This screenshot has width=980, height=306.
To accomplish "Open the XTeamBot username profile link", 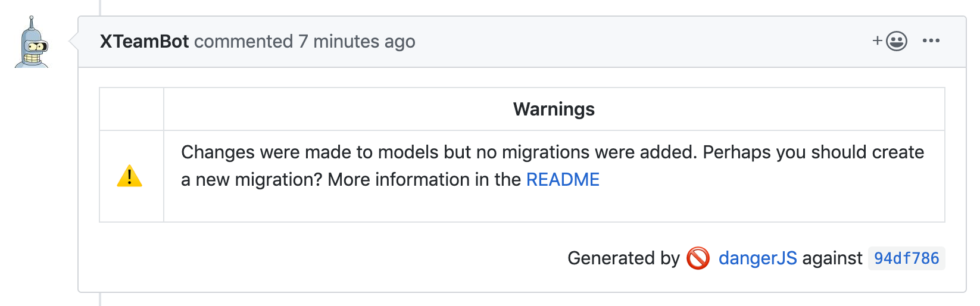I will coord(144,42).
